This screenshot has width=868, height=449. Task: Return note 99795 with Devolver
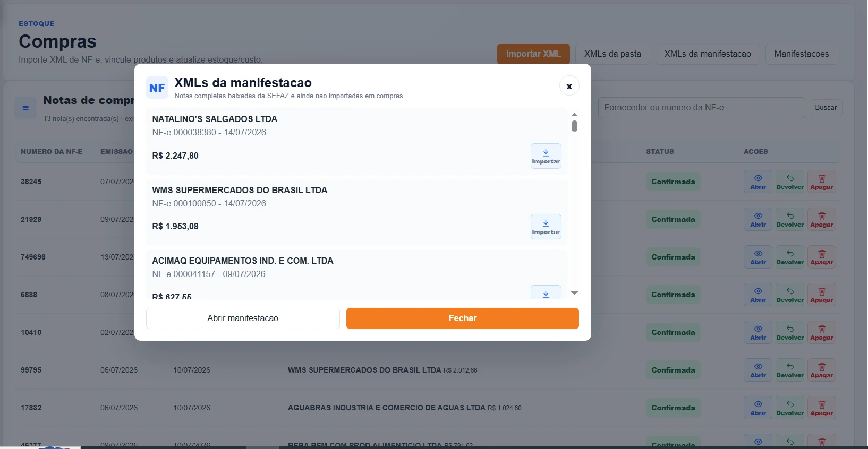(x=790, y=370)
